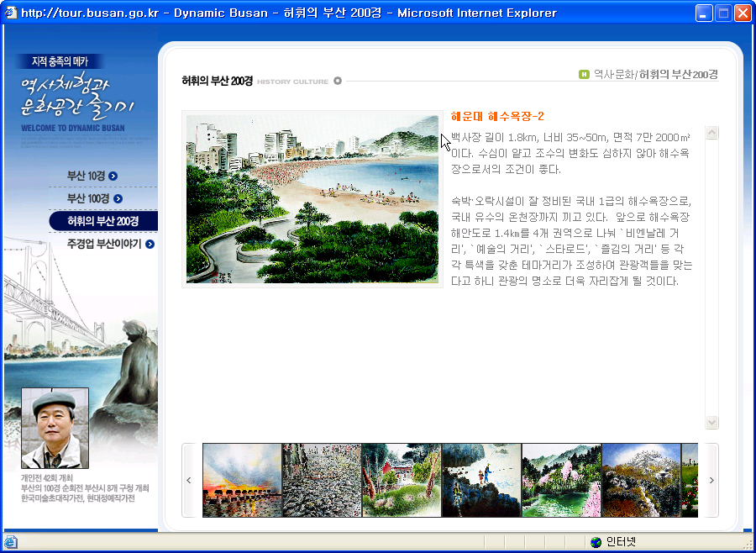This screenshot has height=553, width=756.
Task: Click the Internet Explorer page icon in title bar
Action: coord(11,13)
